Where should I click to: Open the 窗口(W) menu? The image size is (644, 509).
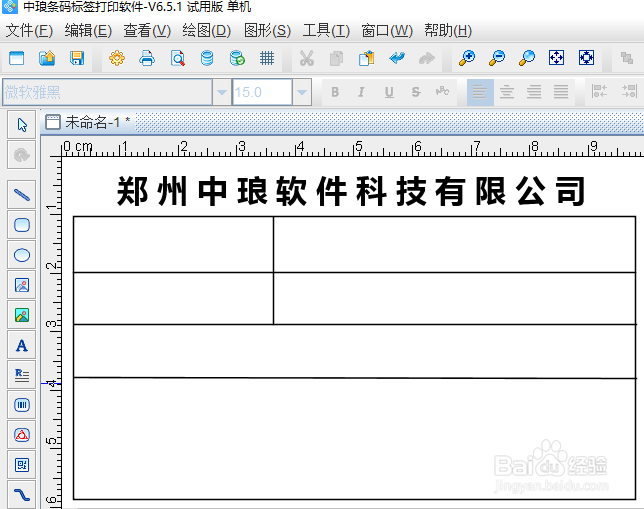click(x=387, y=31)
